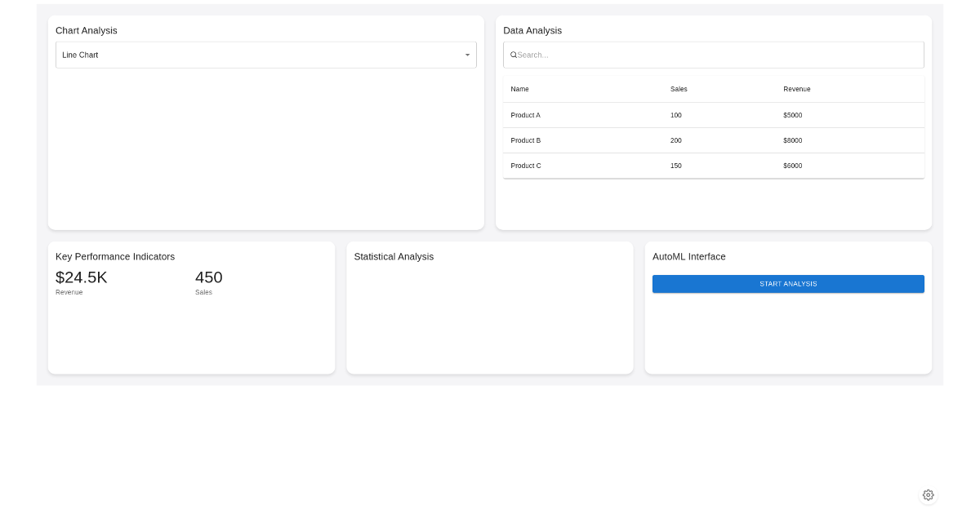This screenshot has width=980, height=514.
Task: Click the Chart Analysis panel title
Action: click(x=86, y=30)
